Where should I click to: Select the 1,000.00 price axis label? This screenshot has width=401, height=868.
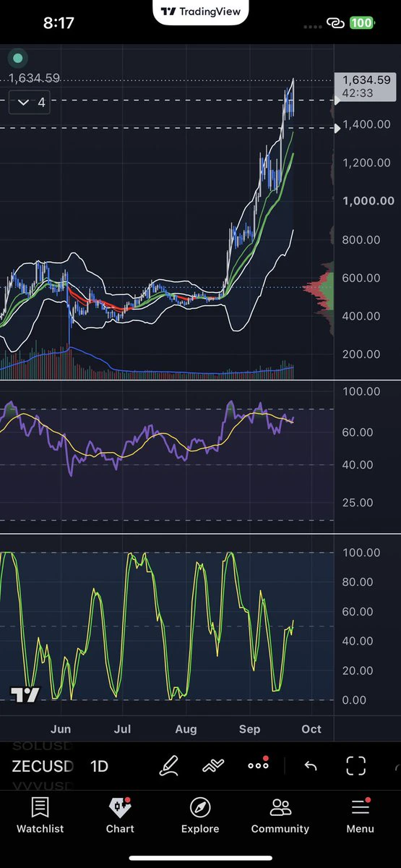click(368, 201)
